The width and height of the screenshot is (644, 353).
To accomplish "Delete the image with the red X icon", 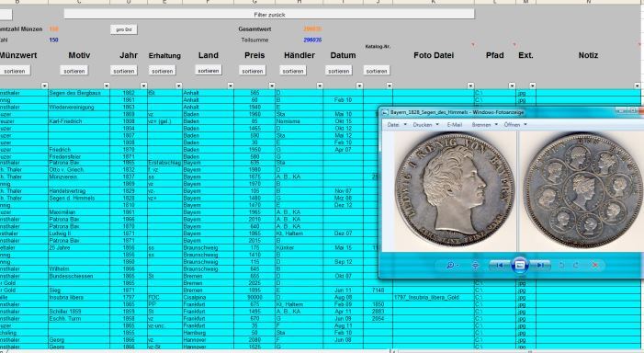I will pos(594,266).
